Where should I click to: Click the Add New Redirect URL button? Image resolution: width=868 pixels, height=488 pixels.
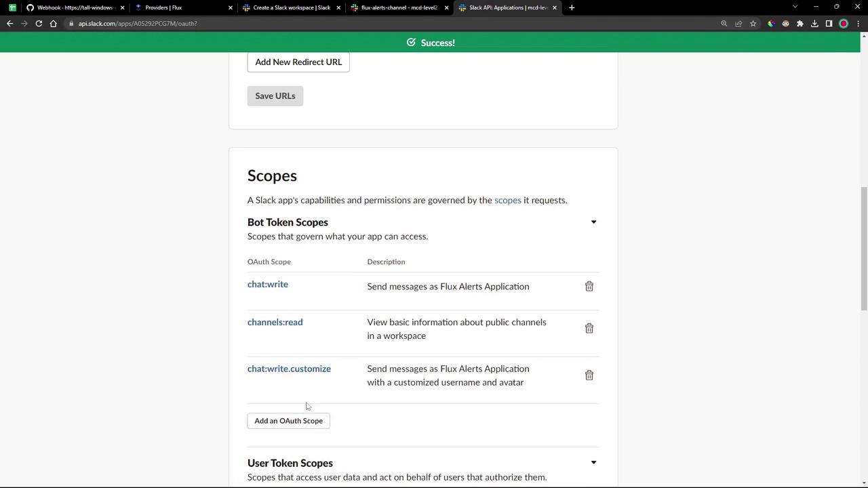[298, 62]
